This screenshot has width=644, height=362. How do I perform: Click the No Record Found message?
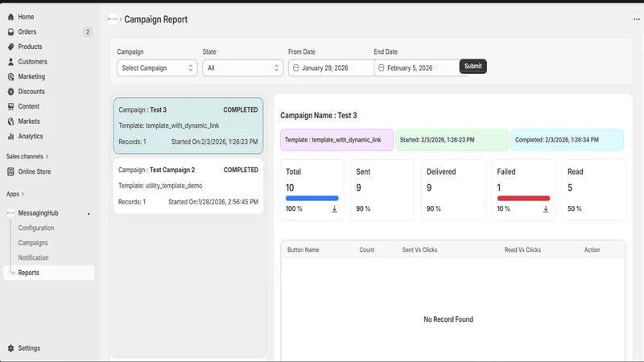point(448,319)
